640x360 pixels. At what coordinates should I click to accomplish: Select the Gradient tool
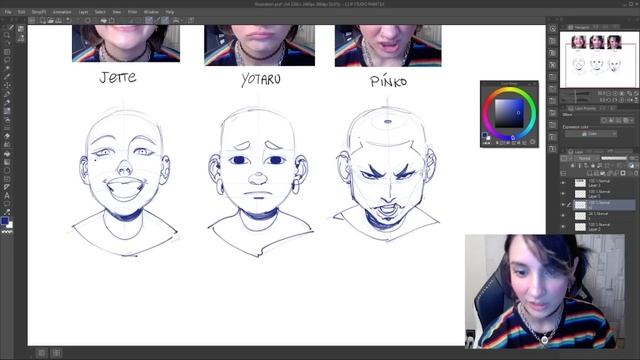7,162
